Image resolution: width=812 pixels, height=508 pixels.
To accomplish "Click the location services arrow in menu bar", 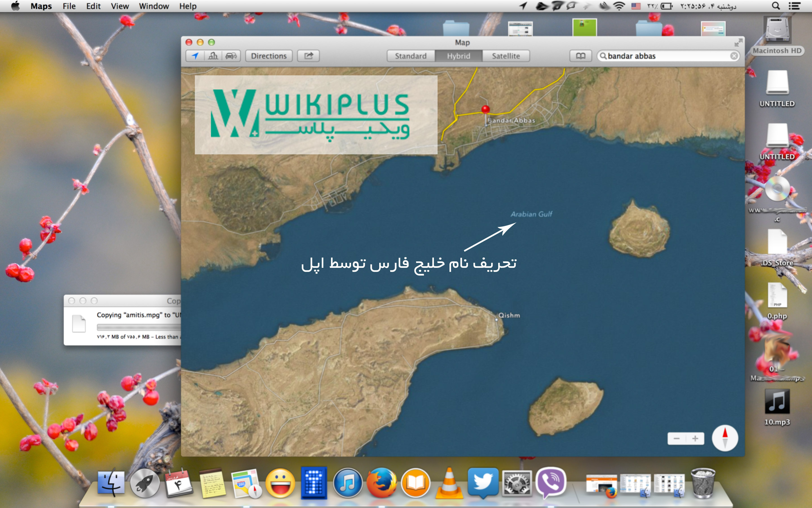I will click(x=523, y=6).
